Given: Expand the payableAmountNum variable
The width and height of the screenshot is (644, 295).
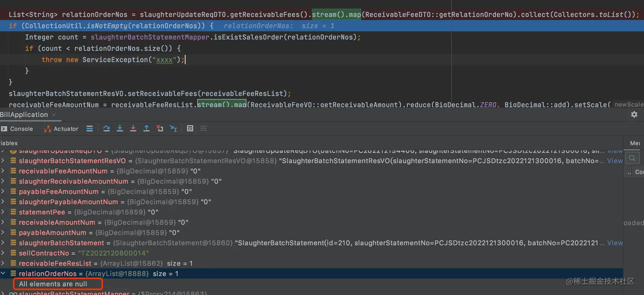Looking at the screenshot, I should point(3,232).
